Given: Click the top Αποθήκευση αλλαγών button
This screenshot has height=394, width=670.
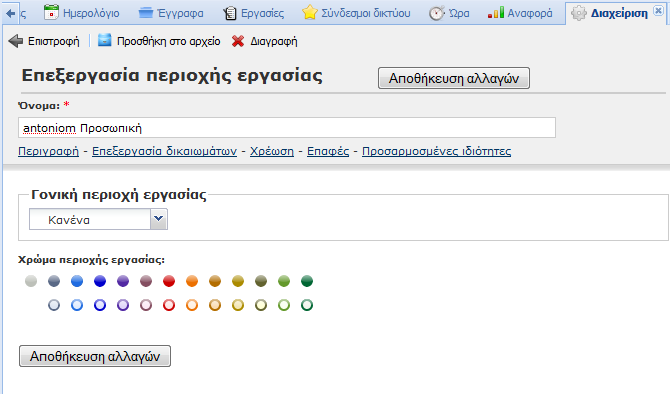Looking at the screenshot, I should (x=454, y=78).
